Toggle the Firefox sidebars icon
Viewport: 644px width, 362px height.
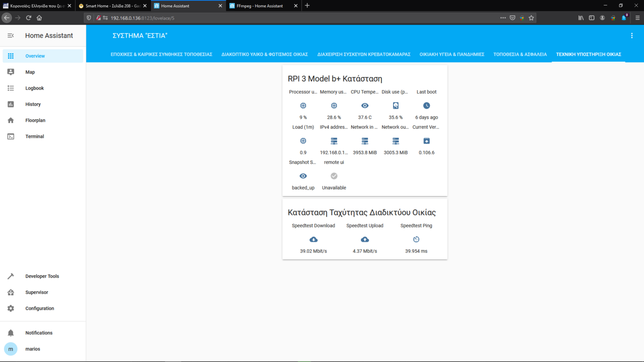(x=592, y=18)
